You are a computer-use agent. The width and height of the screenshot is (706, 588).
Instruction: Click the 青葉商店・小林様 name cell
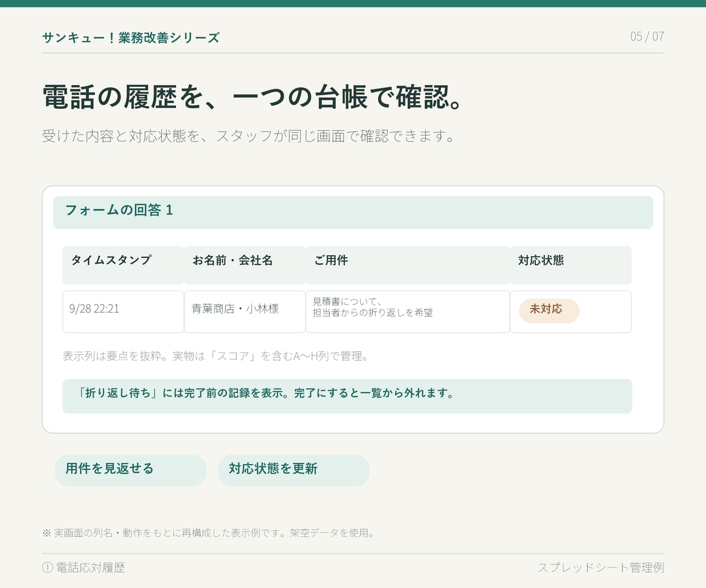(245, 311)
